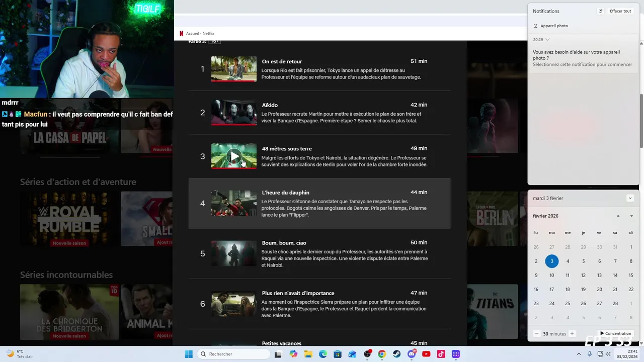Click the 'février 2026' month header
644x362 pixels.
point(545,216)
